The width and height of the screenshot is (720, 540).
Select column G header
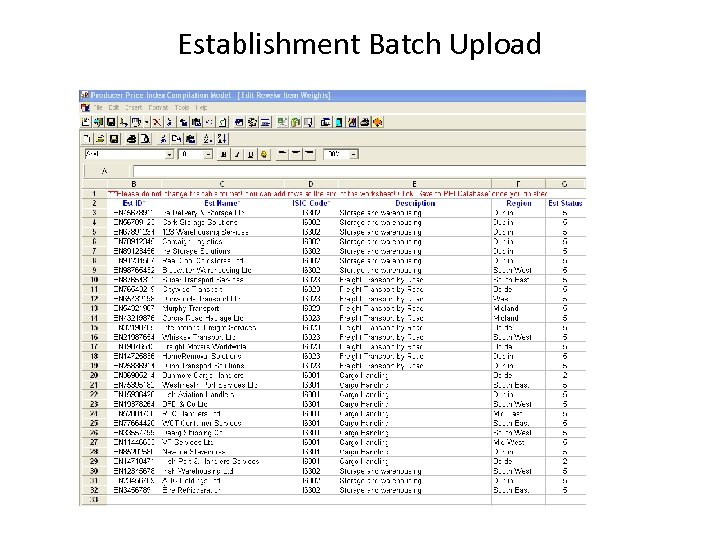pyautogui.click(x=565, y=184)
